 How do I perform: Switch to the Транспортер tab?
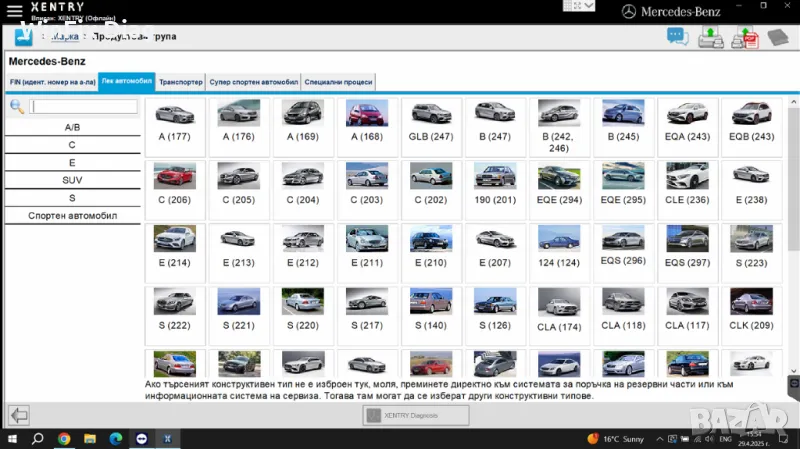point(180,82)
